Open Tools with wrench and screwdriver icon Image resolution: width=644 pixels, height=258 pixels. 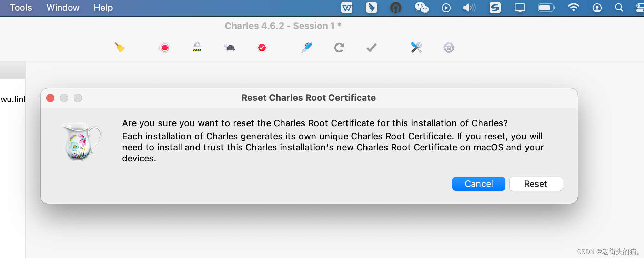coord(416,47)
